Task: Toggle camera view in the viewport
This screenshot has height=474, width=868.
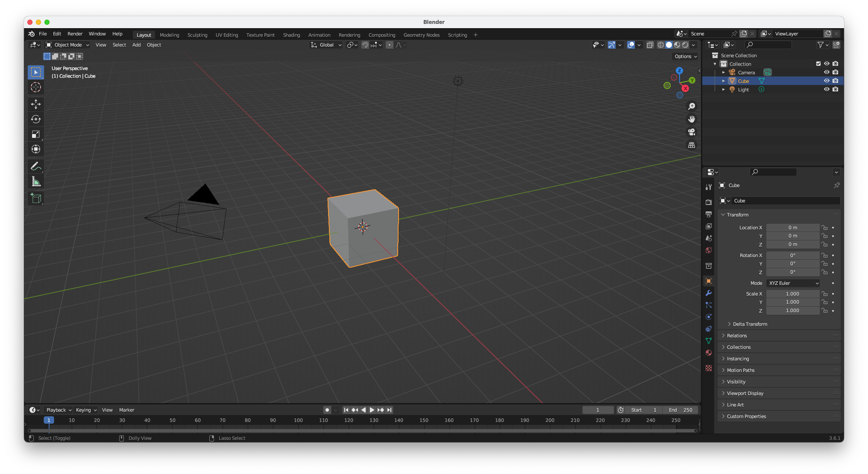Action: 692,132
